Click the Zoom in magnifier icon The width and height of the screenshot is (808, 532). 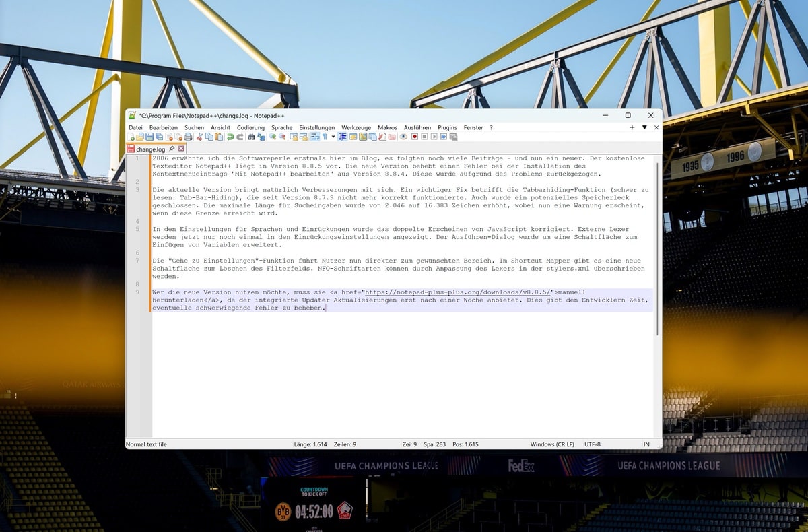pyautogui.click(x=273, y=137)
